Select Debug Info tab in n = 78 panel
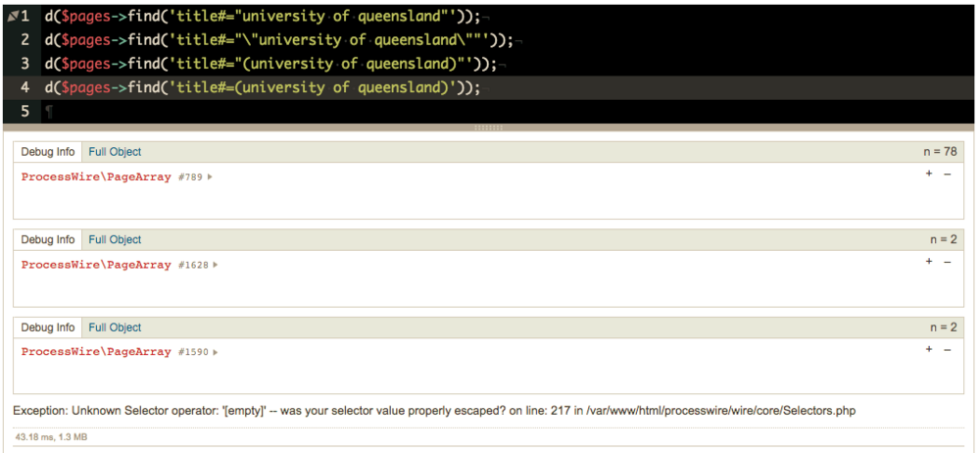 48,152
